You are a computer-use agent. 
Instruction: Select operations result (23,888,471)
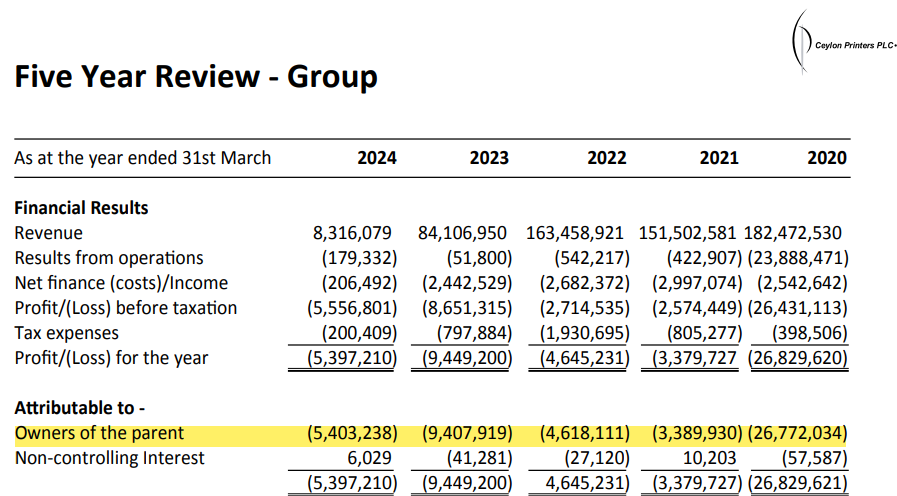[x=798, y=258]
